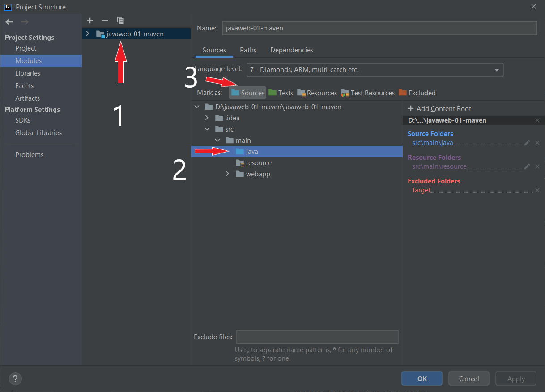Image resolution: width=545 pixels, height=392 pixels.
Task: Click the Exclude files field
Action: [x=317, y=337]
